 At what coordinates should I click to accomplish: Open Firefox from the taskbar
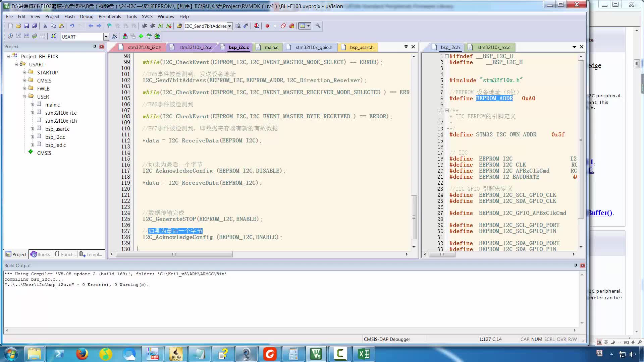click(82, 354)
